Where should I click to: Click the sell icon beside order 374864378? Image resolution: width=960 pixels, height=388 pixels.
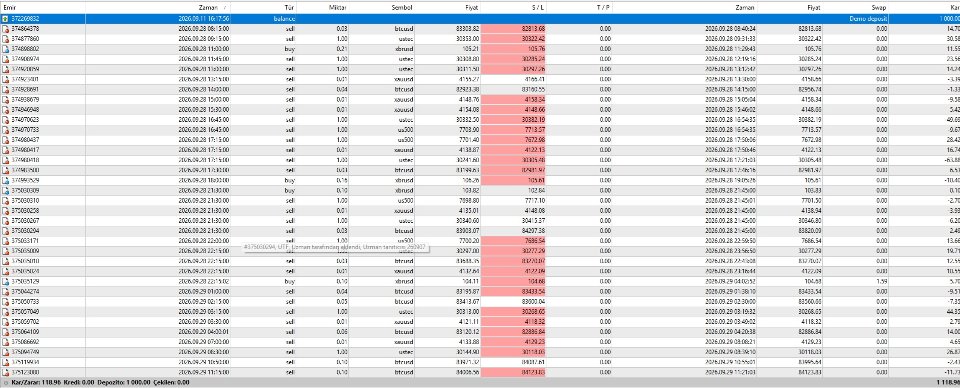[6, 29]
